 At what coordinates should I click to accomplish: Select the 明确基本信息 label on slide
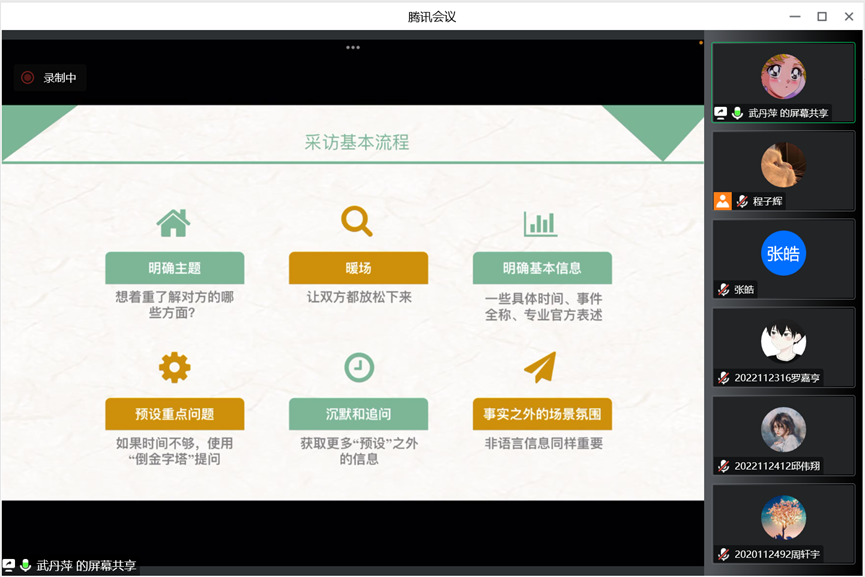(x=542, y=268)
